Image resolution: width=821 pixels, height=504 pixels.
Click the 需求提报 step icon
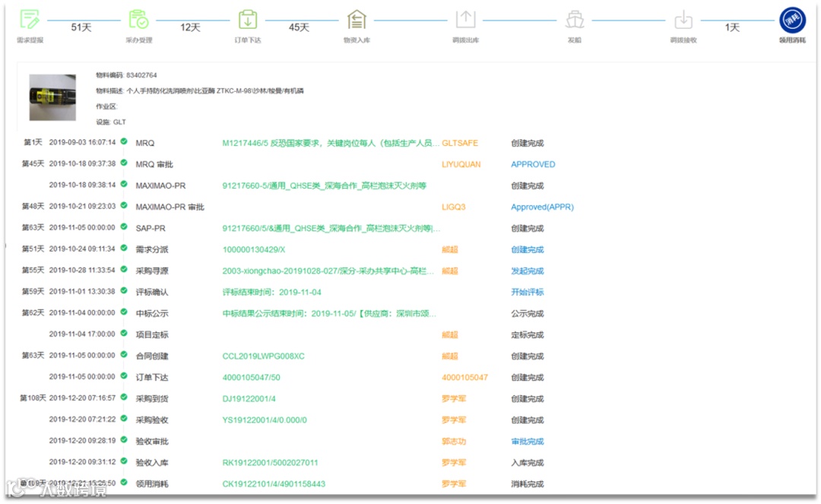(30, 19)
